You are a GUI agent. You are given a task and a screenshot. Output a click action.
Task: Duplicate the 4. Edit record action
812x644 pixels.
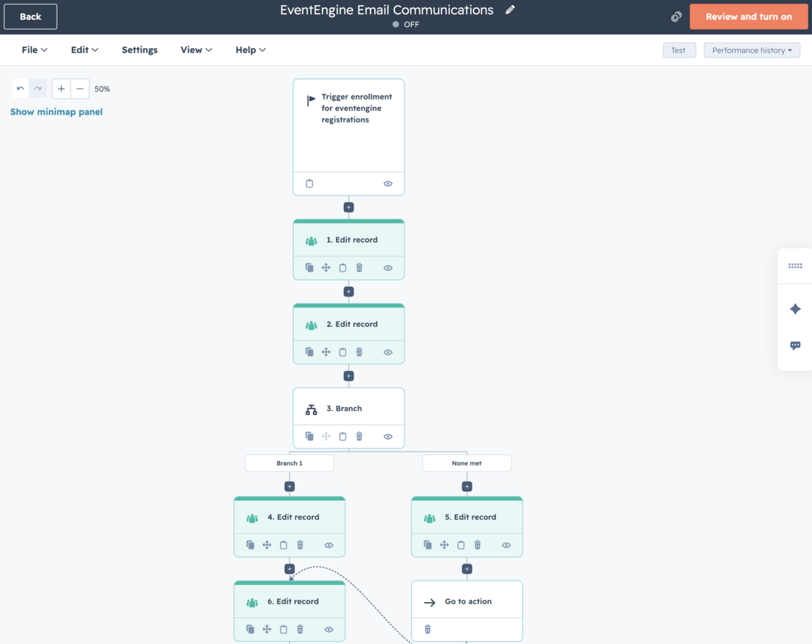pyautogui.click(x=250, y=544)
